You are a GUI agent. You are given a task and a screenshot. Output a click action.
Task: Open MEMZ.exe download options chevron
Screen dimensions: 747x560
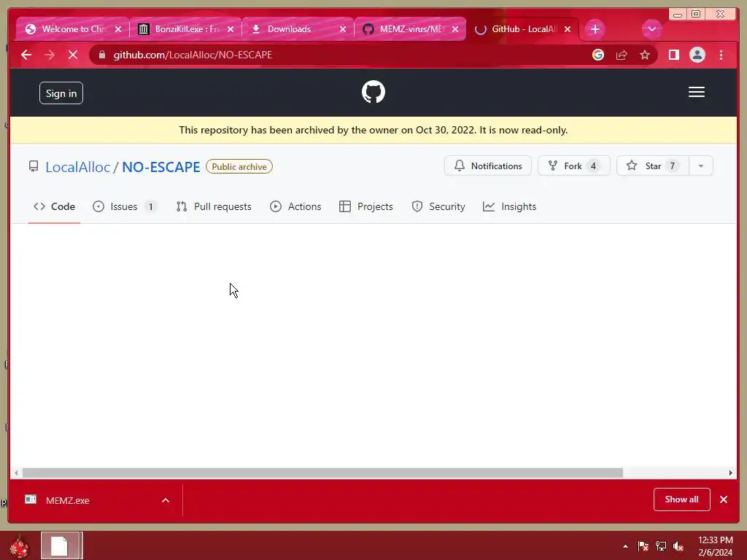[x=166, y=500]
